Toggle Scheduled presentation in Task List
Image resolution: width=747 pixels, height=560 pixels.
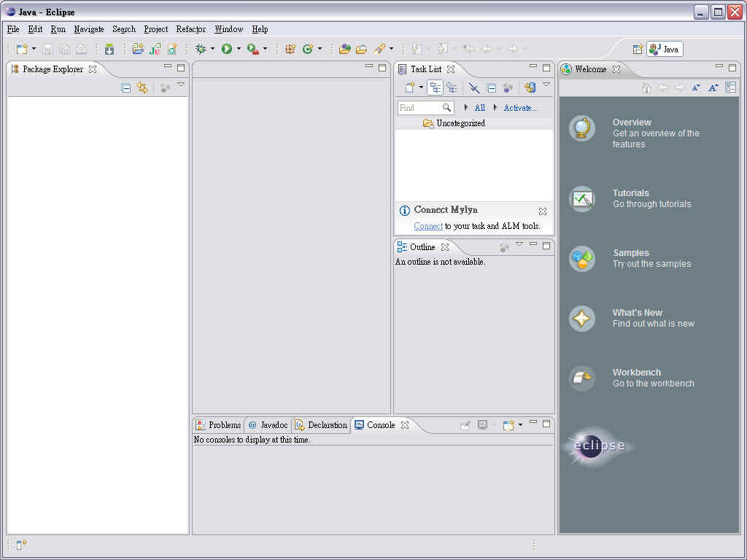tap(452, 87)
